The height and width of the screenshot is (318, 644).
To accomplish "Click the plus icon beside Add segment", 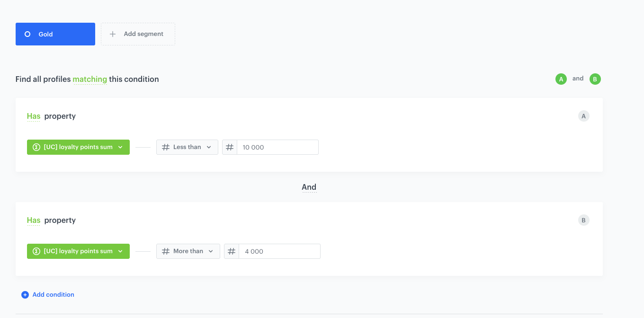I will pos(113,34).
